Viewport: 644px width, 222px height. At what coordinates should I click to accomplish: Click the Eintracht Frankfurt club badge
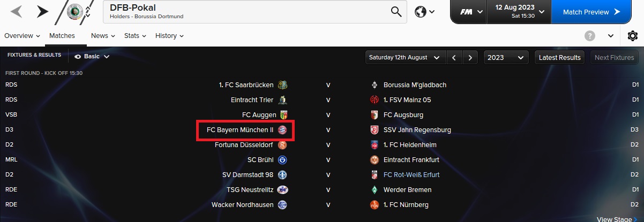375,160
